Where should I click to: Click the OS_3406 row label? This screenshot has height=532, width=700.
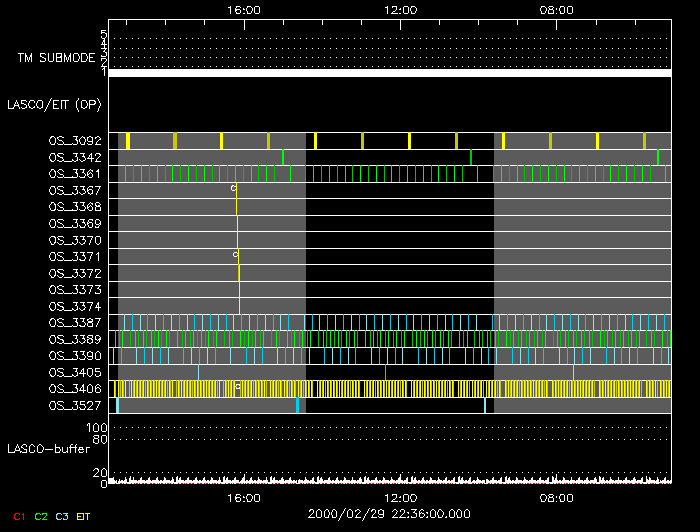click(x=75, y=389)
